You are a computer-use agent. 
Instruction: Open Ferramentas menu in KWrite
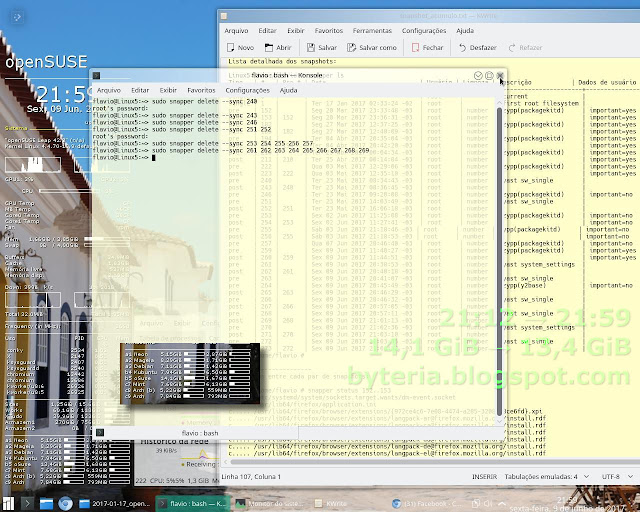click(372, 31)
